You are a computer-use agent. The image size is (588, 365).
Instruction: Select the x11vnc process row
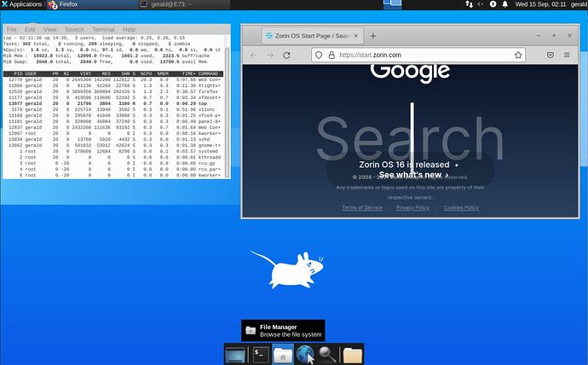tap(112, 109)
